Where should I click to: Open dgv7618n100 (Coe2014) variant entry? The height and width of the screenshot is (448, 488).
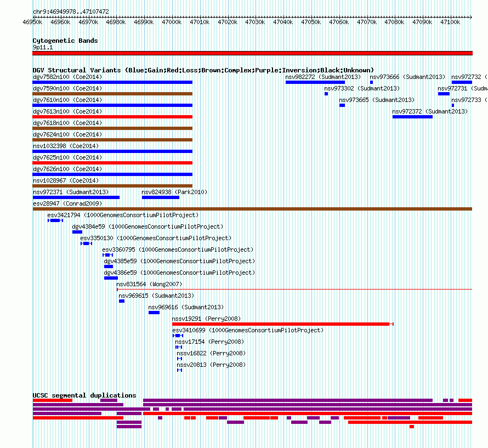[67, 123]
